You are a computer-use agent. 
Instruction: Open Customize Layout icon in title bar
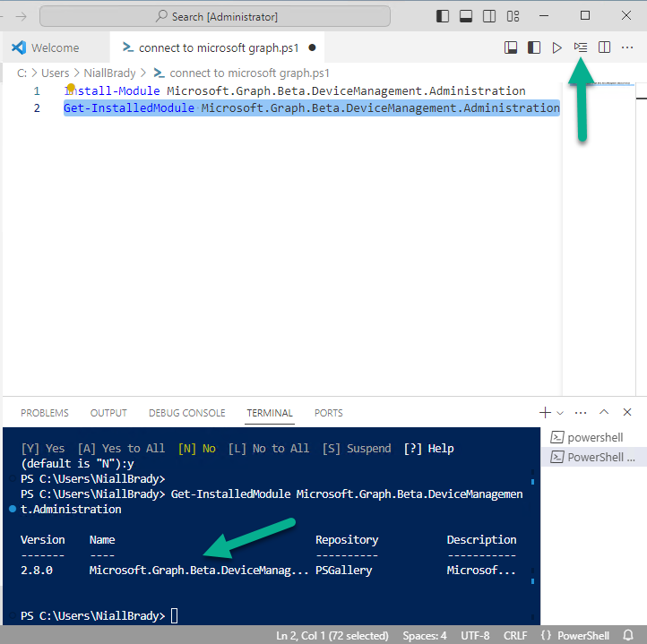(x=513, y=16)
